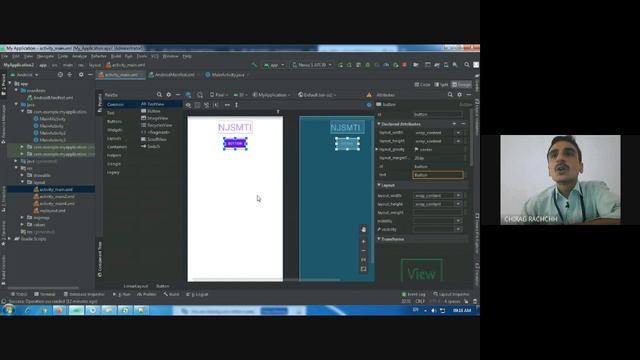Viewport: 640px width, 360px height.
Task: Open the Help menu
Action: 187,56
